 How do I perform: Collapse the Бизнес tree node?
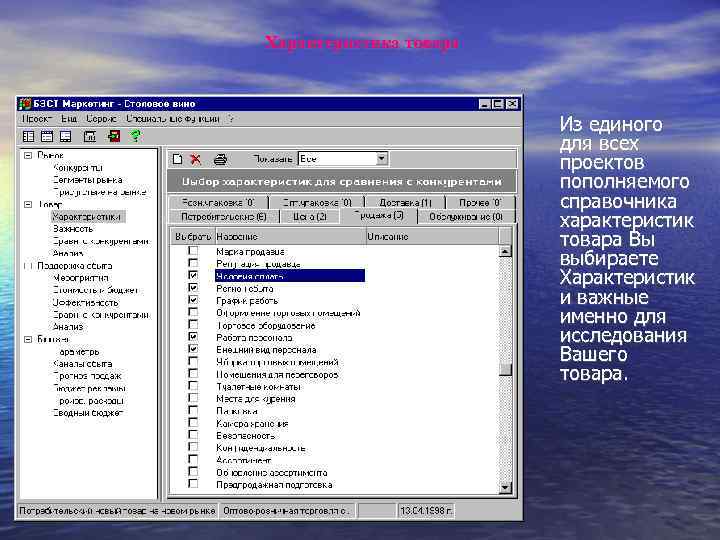point(28,339)
